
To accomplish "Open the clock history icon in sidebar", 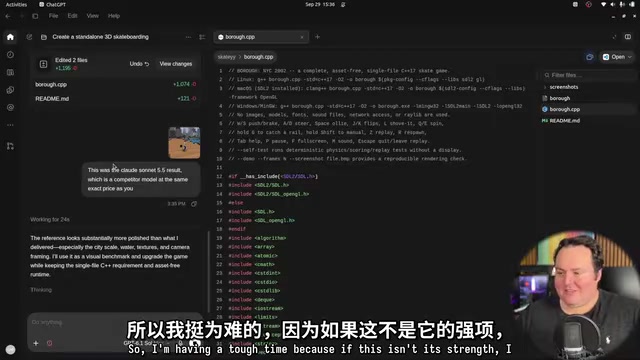I will (10, 55).
